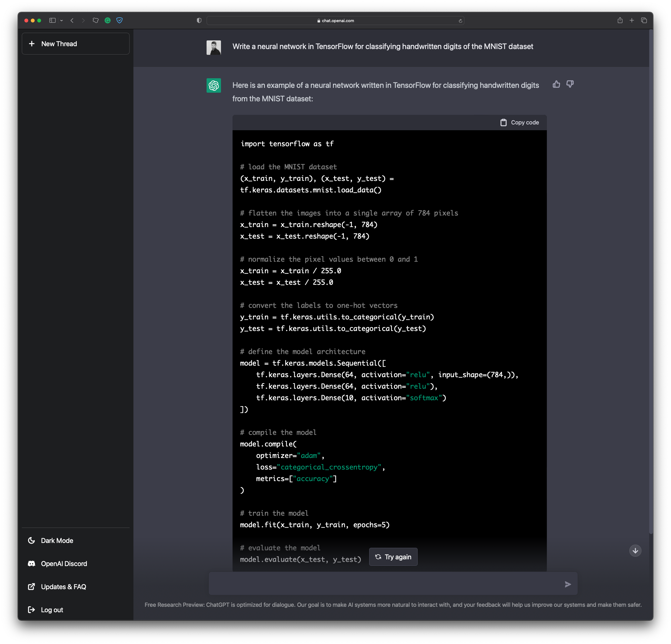671x644 pixels.
Task: Click the scroll-to-bottom arrow button
Action: pos(635,551)
